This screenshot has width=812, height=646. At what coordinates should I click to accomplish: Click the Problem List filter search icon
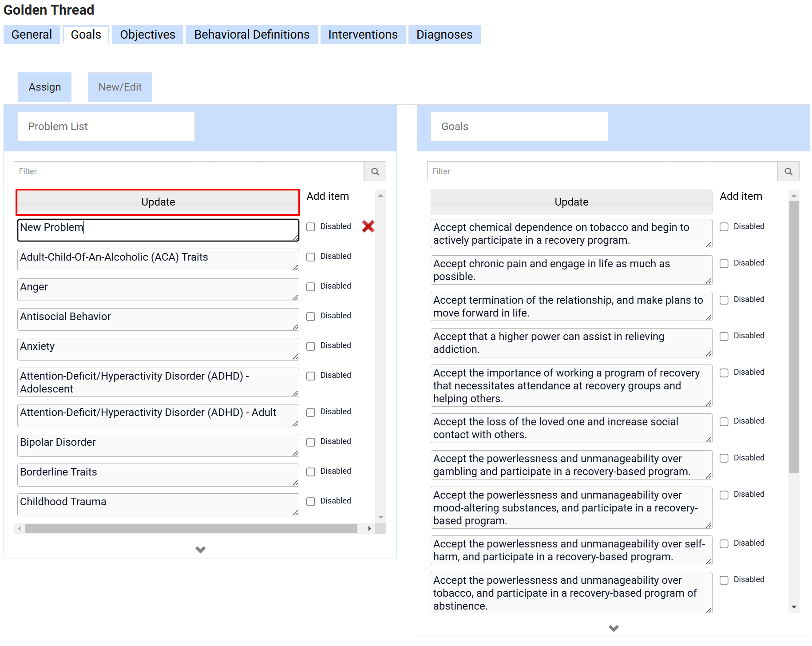click(x=375, y=171)
